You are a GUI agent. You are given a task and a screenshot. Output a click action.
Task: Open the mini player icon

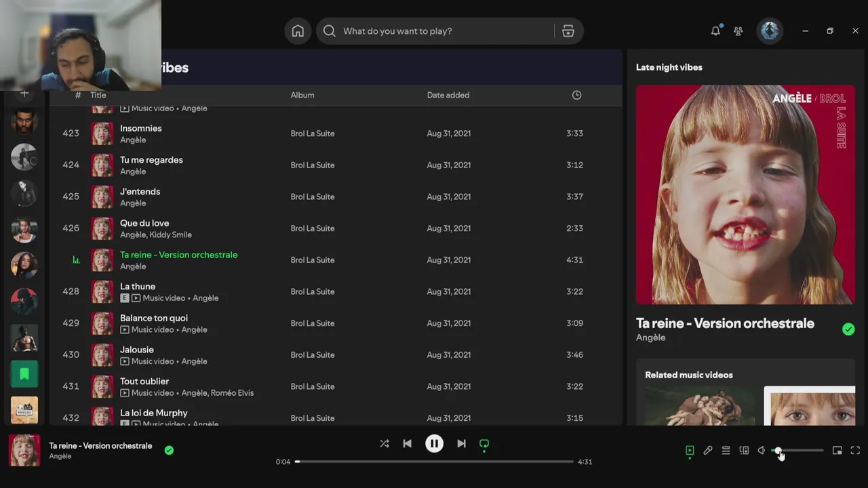837,451
